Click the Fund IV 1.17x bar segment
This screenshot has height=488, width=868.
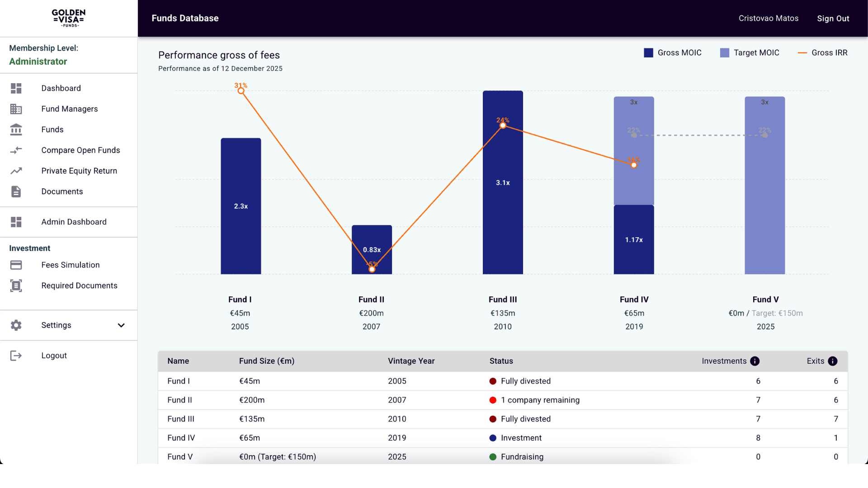(x=634, y=239)
